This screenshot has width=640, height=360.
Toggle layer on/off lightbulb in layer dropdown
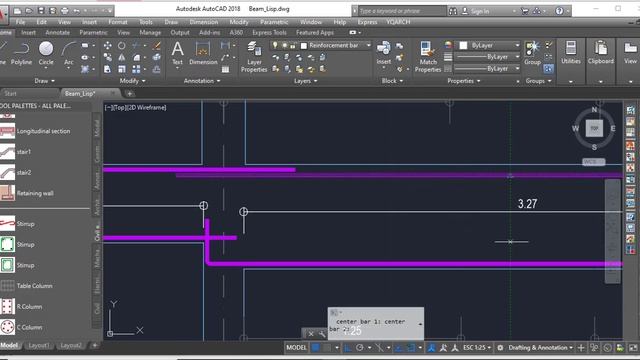point(275,45)
